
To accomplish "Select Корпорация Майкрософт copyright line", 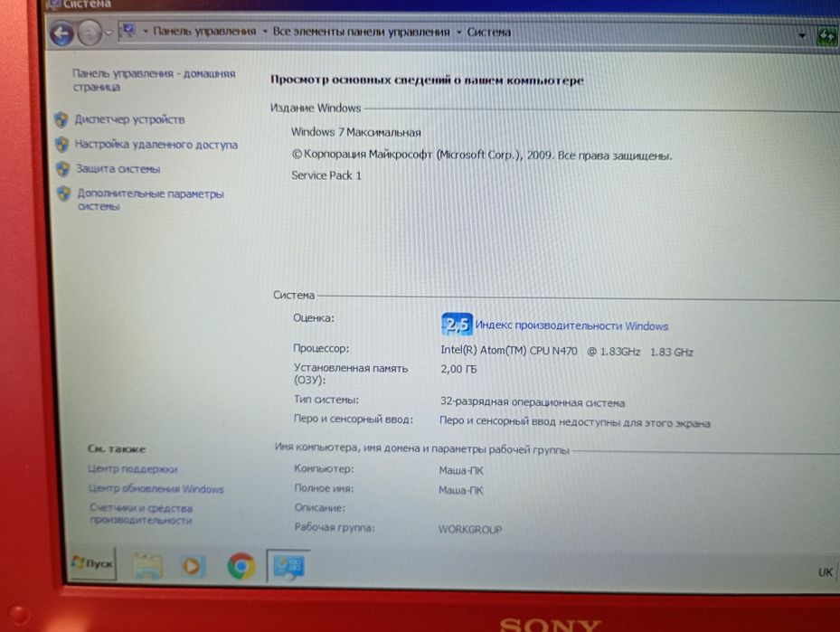I will [482, 155].
